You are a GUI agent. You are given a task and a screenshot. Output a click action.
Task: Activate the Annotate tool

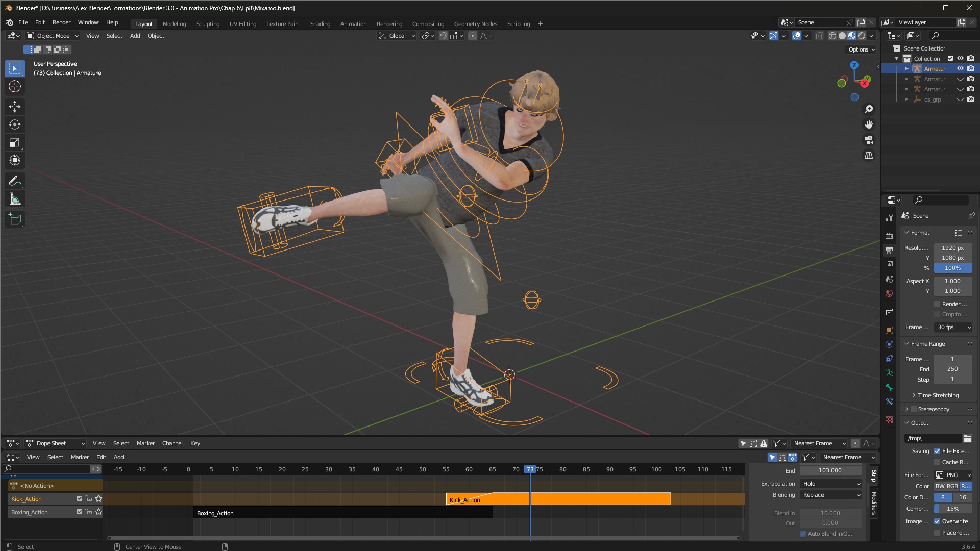[x=15, y=181]
